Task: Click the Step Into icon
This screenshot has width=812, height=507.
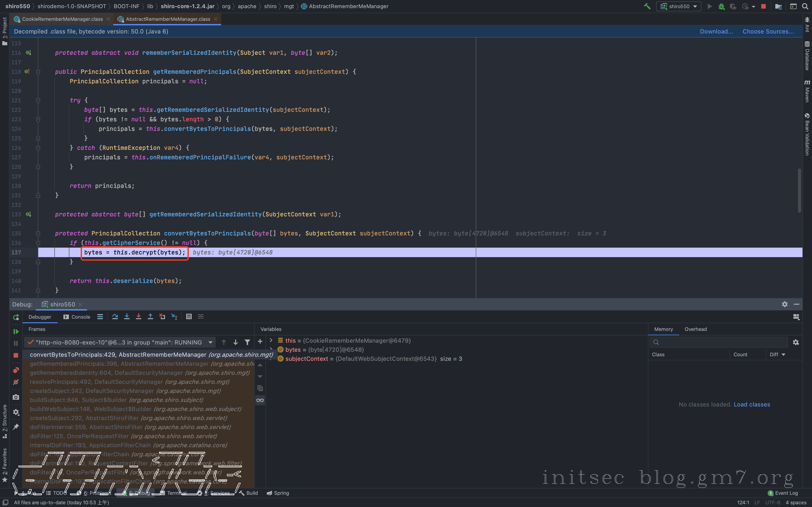Action: pyautogui.click(x=127, y=317)
